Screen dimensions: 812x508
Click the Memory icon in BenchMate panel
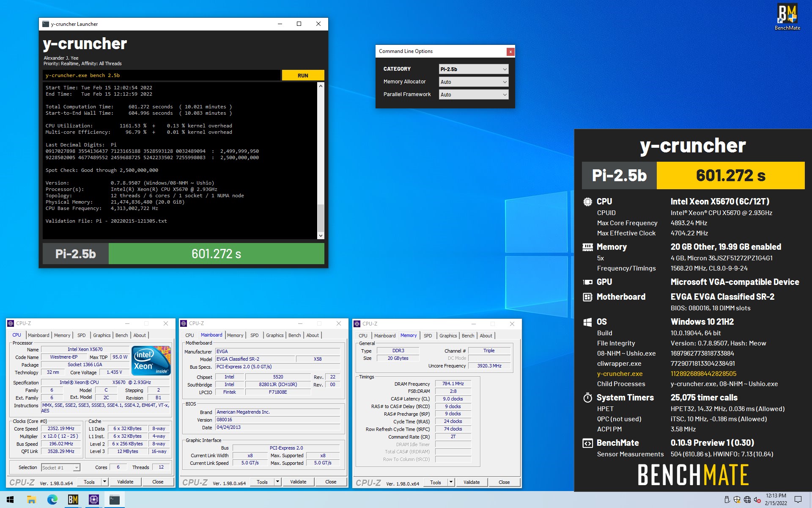click(x=587, y=247)
